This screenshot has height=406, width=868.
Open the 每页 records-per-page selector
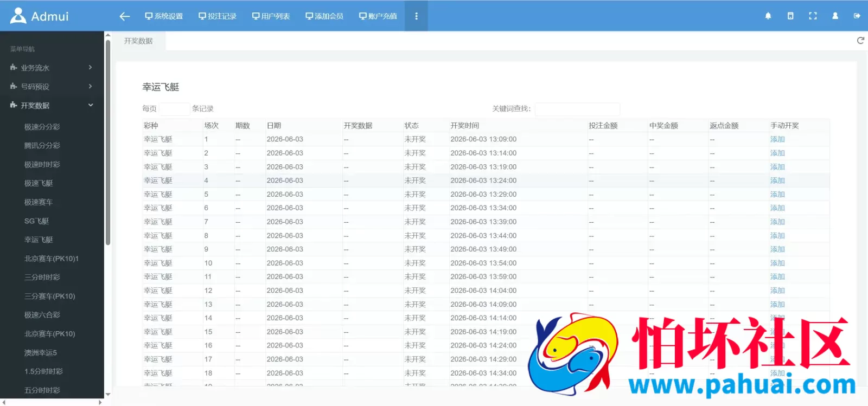(174, 109)
